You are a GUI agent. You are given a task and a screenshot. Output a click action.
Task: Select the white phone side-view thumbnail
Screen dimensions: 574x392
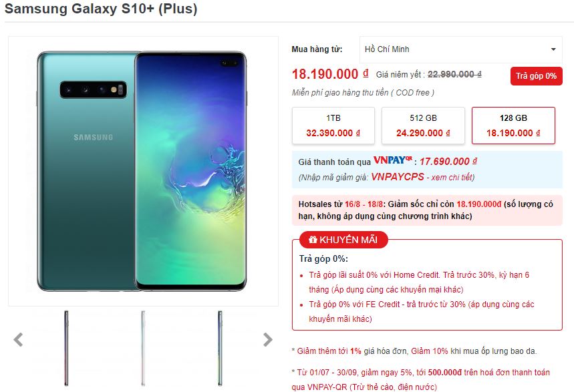[x=143, y=348]
